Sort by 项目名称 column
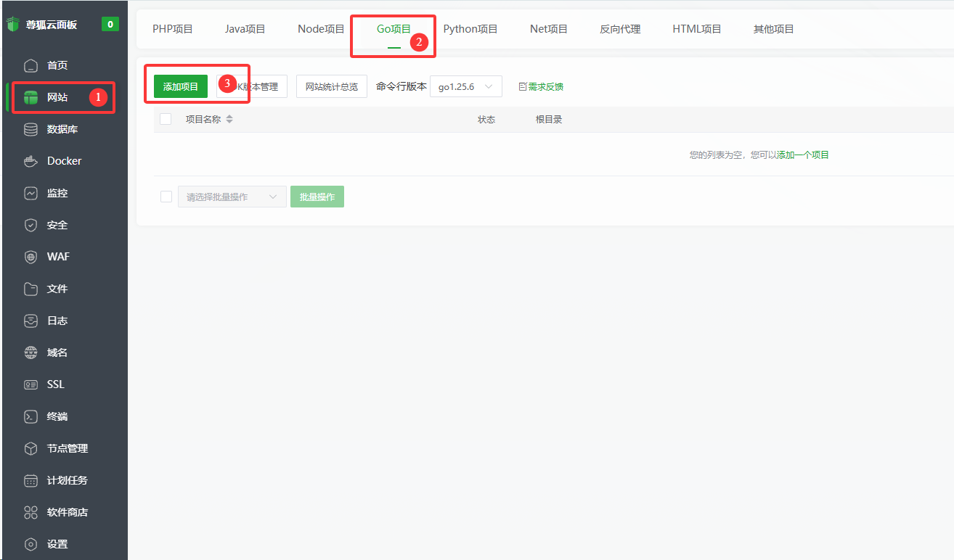Image resolution: width=954 pixels, height=560 pixels. point(208,118)
